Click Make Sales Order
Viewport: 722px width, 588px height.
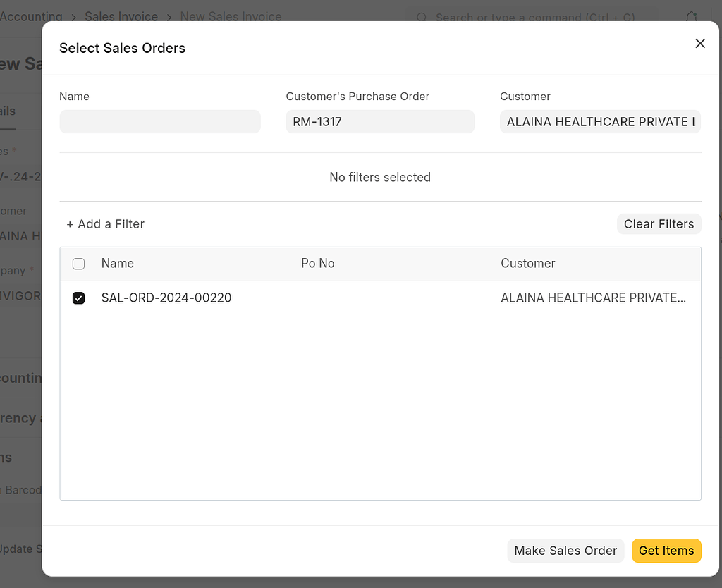coord(565,551)
